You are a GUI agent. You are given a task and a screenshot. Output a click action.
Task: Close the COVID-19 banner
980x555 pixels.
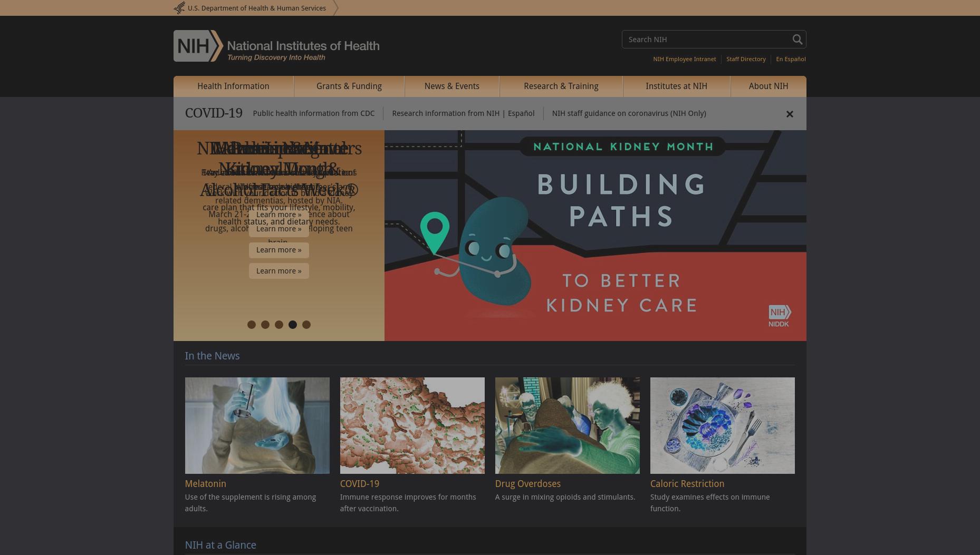point(790,114)
